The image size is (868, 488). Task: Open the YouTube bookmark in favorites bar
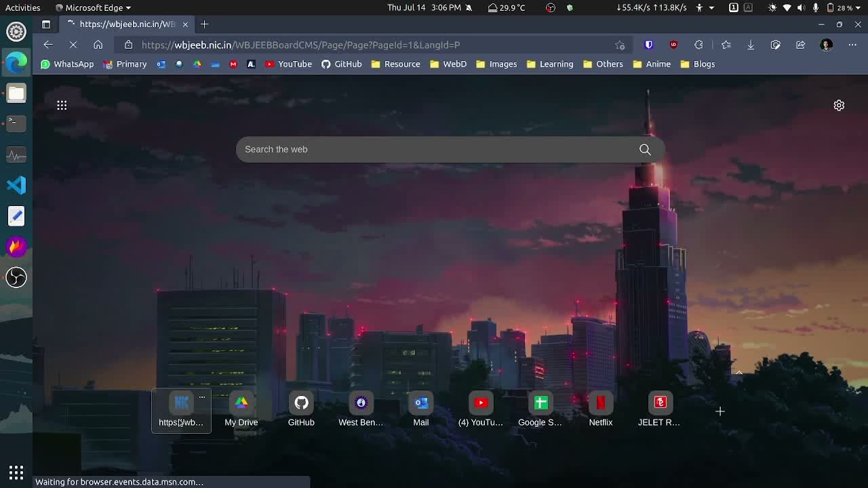click(x=288, y=64)
